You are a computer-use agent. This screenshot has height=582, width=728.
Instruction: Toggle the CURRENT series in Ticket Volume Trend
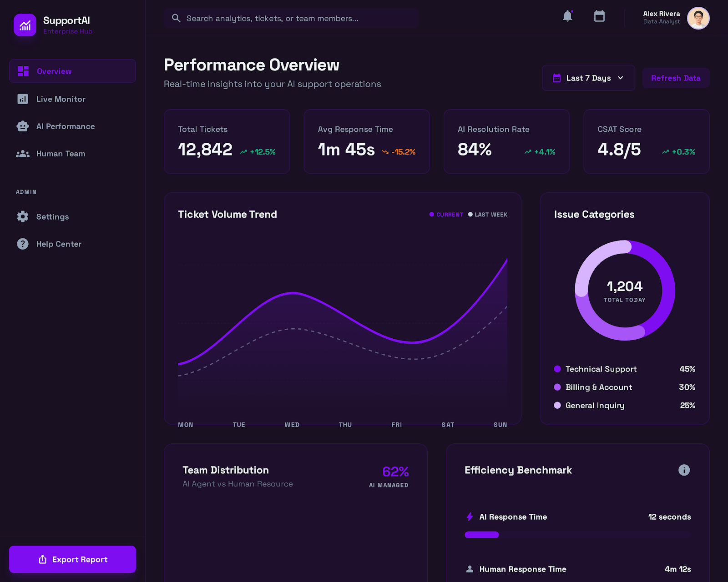click(x=446, y=214)
